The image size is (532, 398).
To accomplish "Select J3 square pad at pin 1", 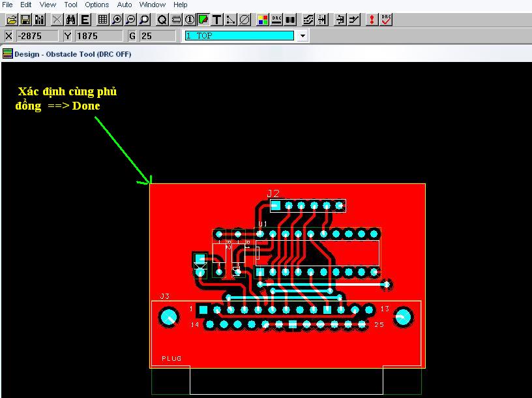I will (x=203, y=310).
